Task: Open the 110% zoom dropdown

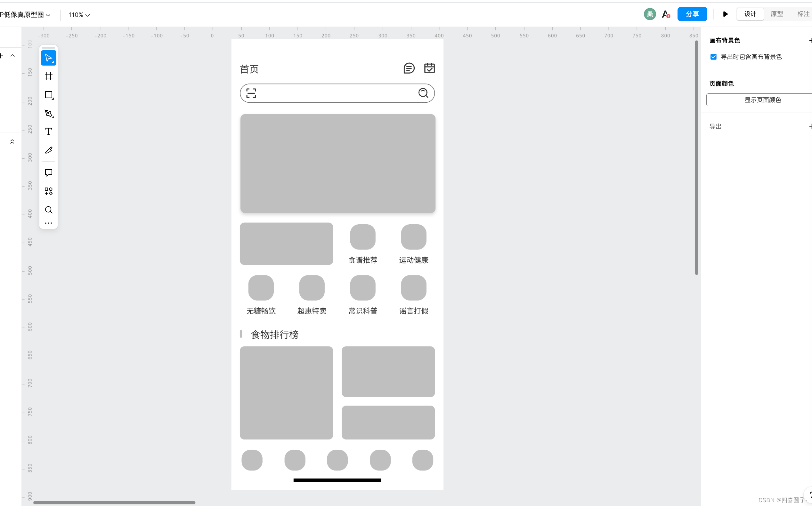Action: pos(79,15)
